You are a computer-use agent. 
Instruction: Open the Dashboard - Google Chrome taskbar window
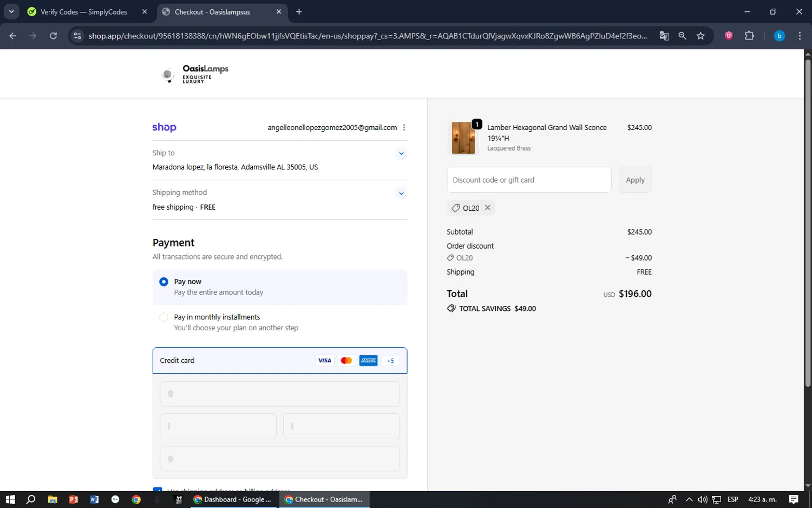(233, 499)
